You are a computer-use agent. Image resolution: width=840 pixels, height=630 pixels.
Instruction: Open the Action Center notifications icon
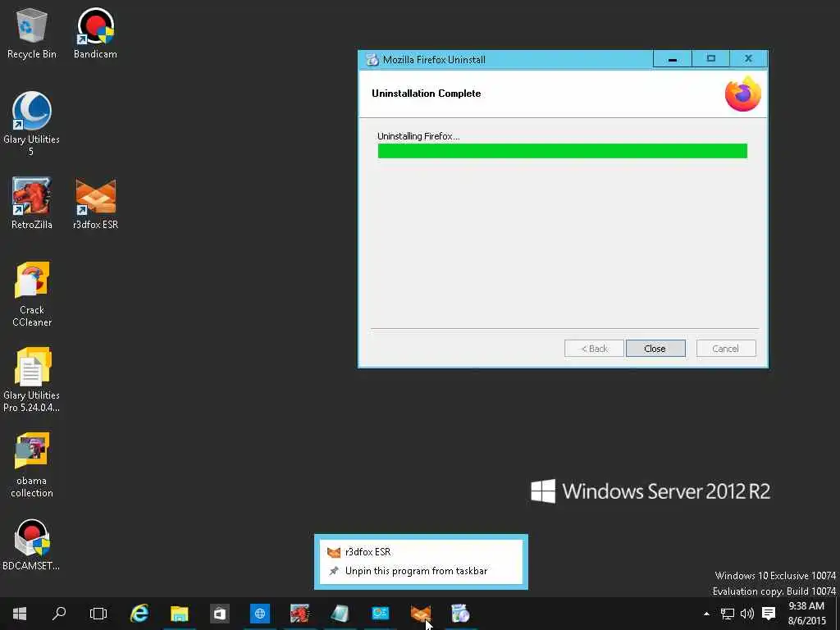[769, 614]
